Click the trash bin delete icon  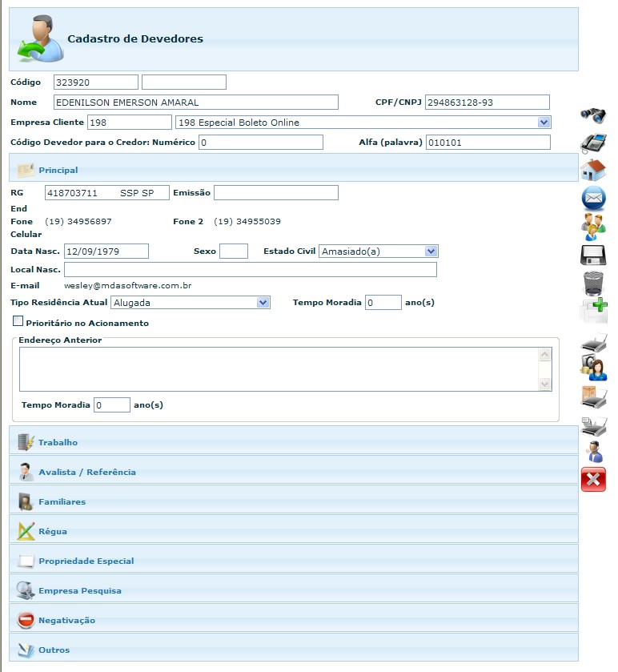[x=593, y=284]
